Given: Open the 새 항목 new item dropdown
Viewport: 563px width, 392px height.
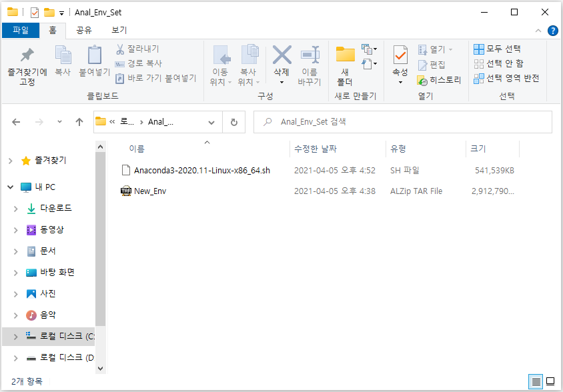Looking at the screenshot, I should pos(370,49).
